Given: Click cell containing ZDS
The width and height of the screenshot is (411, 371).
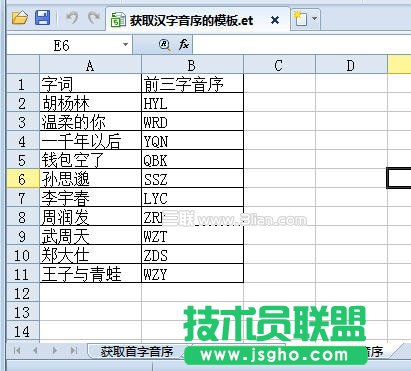Looking at the screenshot, I should (x=192, y=255).
